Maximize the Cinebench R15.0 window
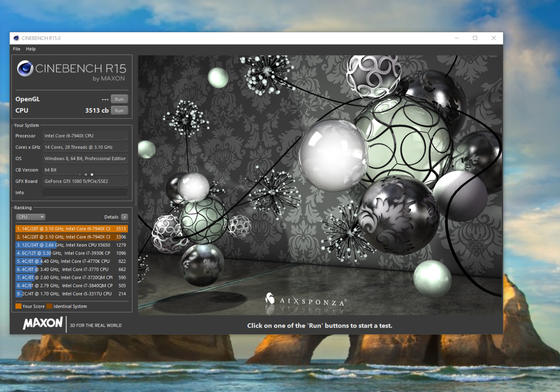Screen dimensions: 560x392 (475, 38)
